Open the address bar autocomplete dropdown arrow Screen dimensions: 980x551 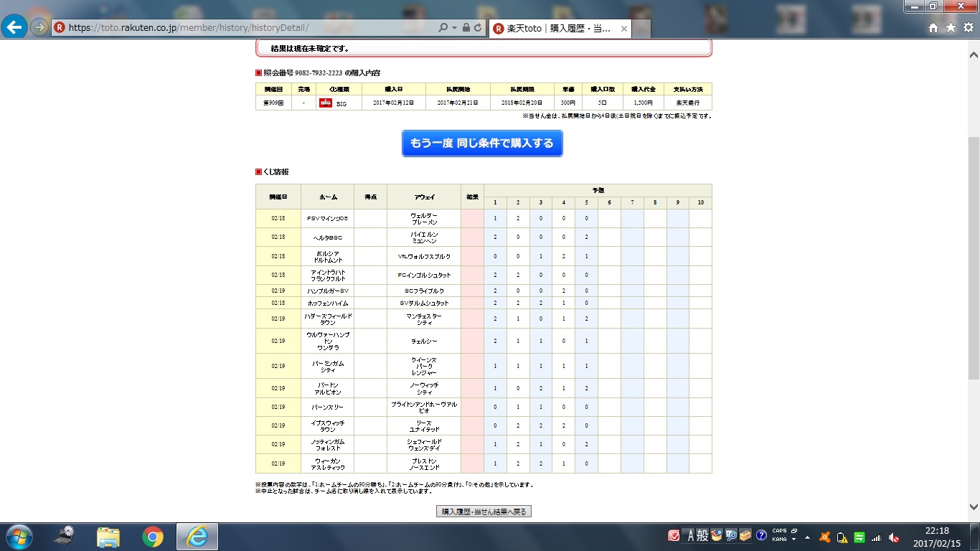pyautogui.click(x=454, y=28)
